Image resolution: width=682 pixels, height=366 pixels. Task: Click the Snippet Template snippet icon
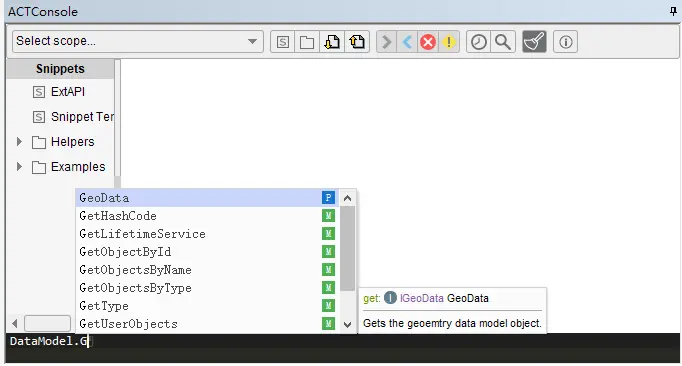point(39,117)
